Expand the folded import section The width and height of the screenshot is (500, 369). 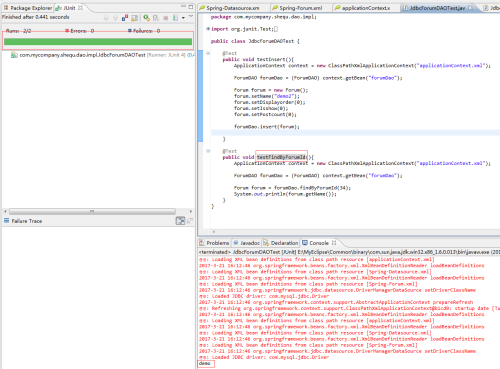pos(208,29)
